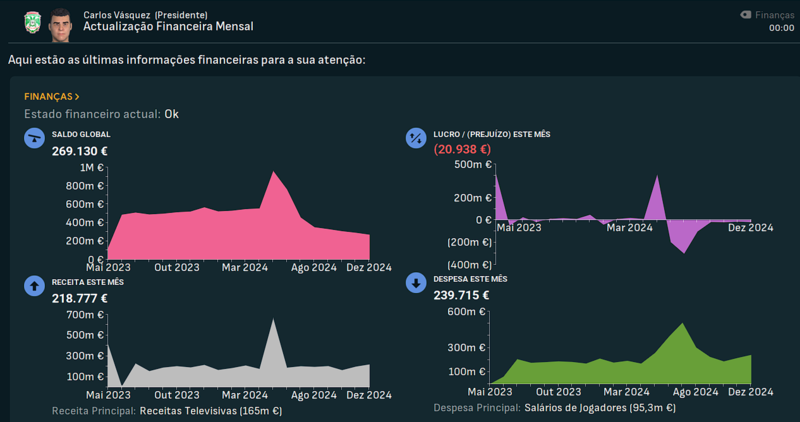800x422 pixels.
Task: Click the Estado financeiro actual label
Action: tap(92, 114)
